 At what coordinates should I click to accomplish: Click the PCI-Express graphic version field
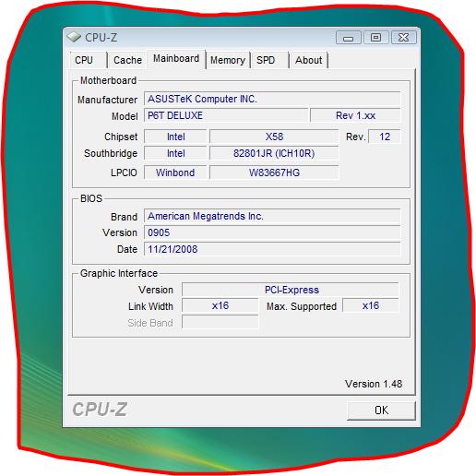pyautogui.click(x=291, y=290)
